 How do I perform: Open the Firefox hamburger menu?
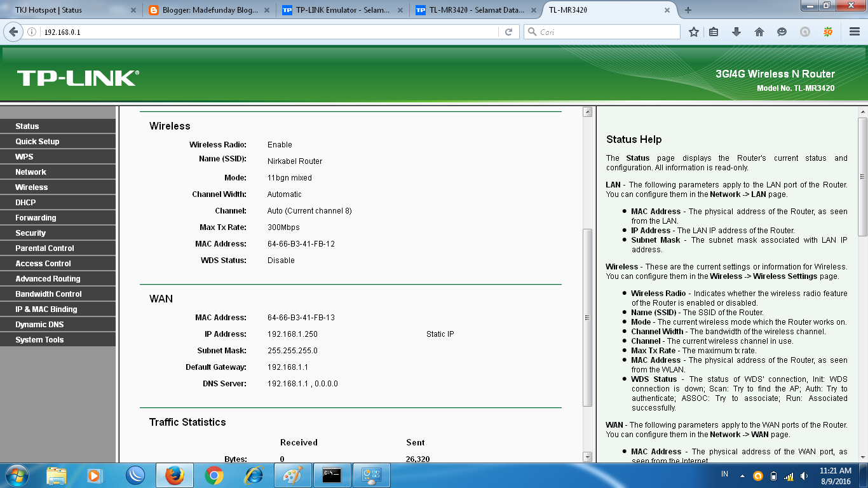855,32
